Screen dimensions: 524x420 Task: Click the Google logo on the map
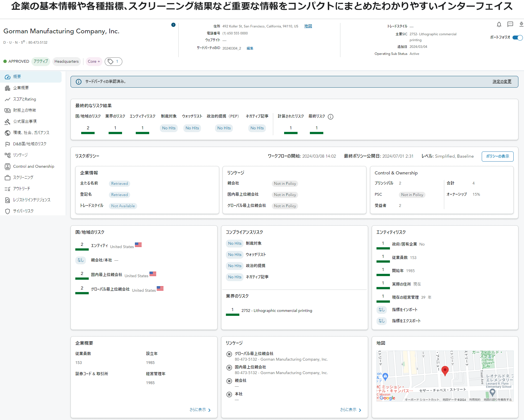pyautogui.click(x=387, y=398)
